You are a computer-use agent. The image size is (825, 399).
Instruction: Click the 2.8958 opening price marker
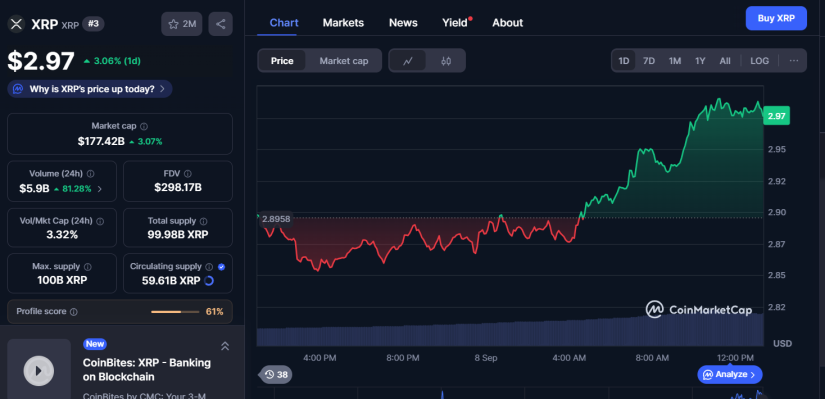coord(276,218)
